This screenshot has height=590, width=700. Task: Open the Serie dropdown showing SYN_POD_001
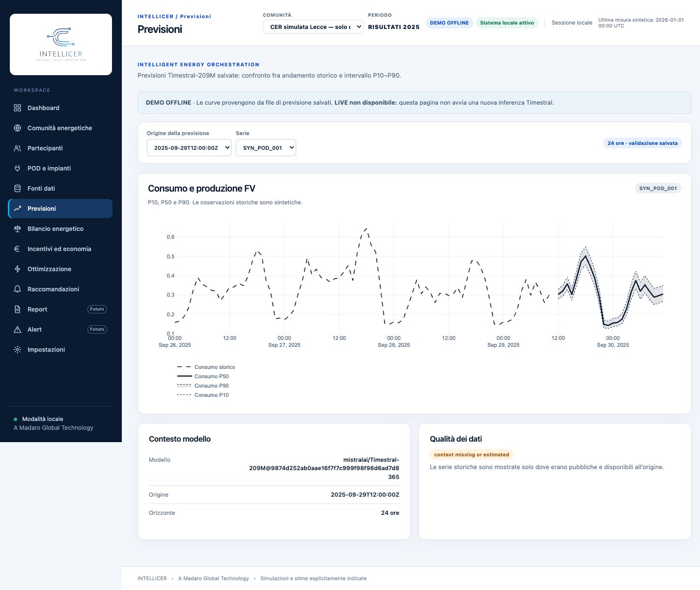pos(266,148)
